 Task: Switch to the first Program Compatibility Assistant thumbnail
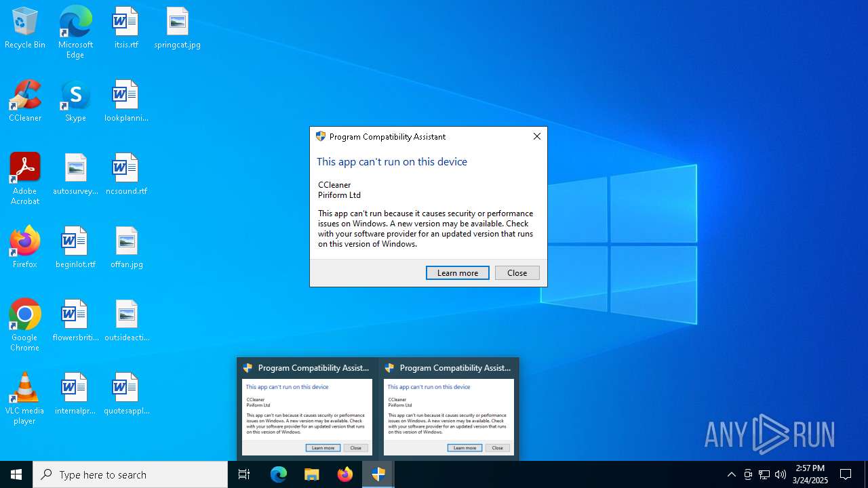pyautogui.click(x=307, y=409)
